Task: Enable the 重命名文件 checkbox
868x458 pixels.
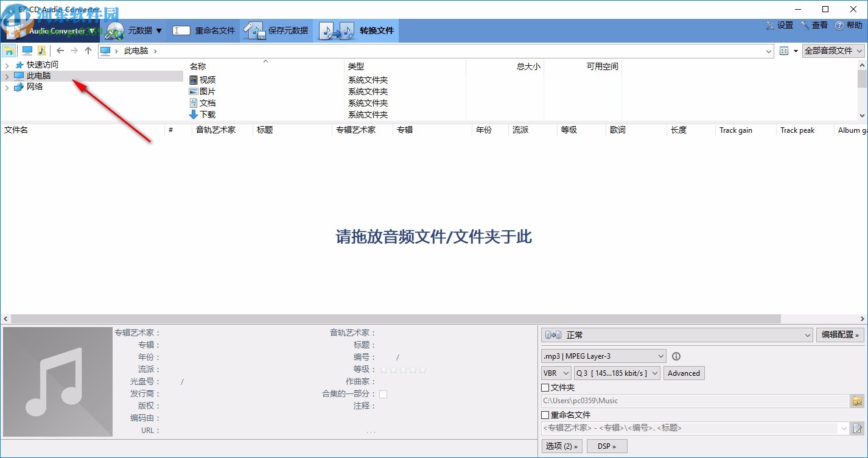Action: [545, 414]
